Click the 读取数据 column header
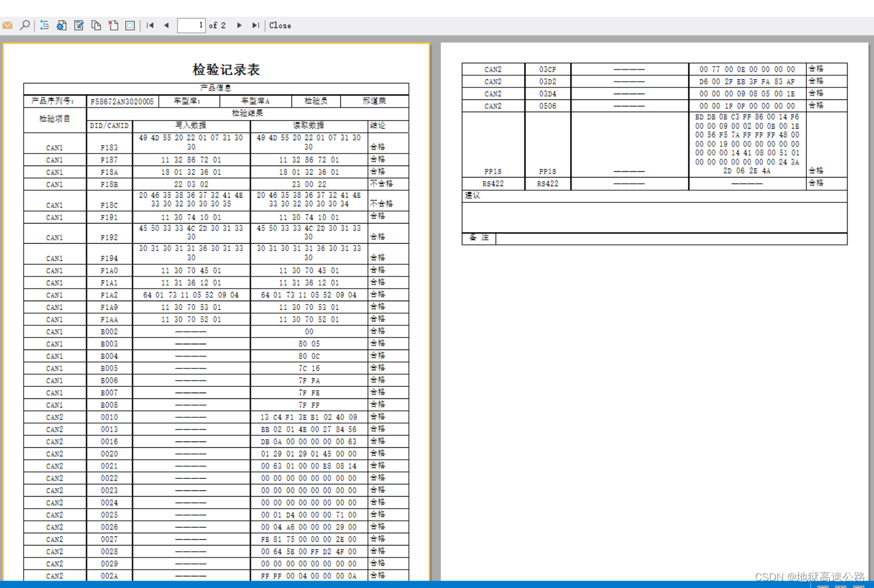The image size is (874, 588). 309,125
